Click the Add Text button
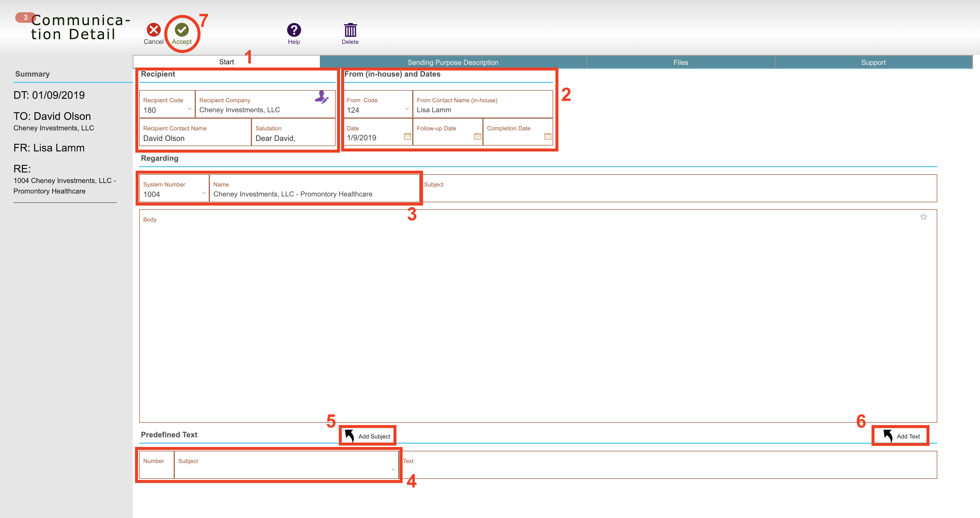This screenshot has width=980, height=518. coord(900,436)
